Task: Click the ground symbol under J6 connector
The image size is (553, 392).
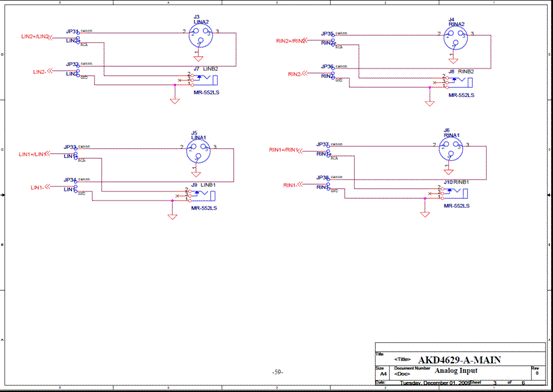Action: pos(449,172)
